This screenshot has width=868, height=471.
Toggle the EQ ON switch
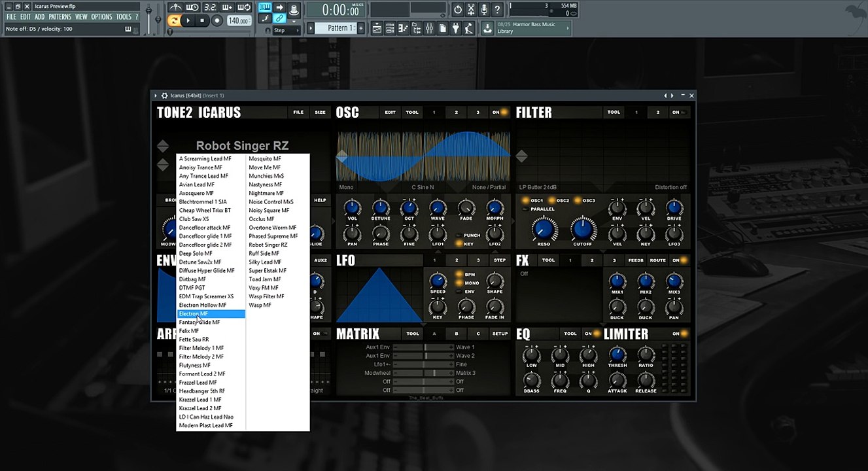[592, 334]
